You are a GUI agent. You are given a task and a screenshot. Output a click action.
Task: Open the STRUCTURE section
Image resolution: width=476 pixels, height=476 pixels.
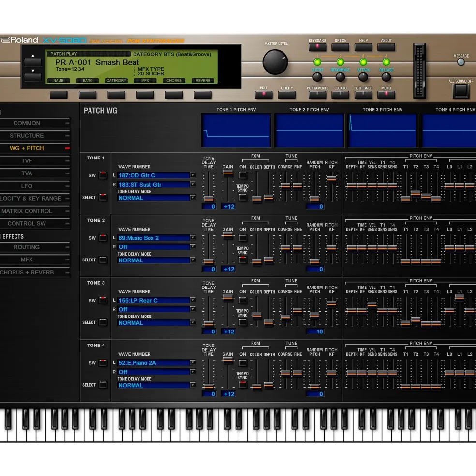(35, 136)
